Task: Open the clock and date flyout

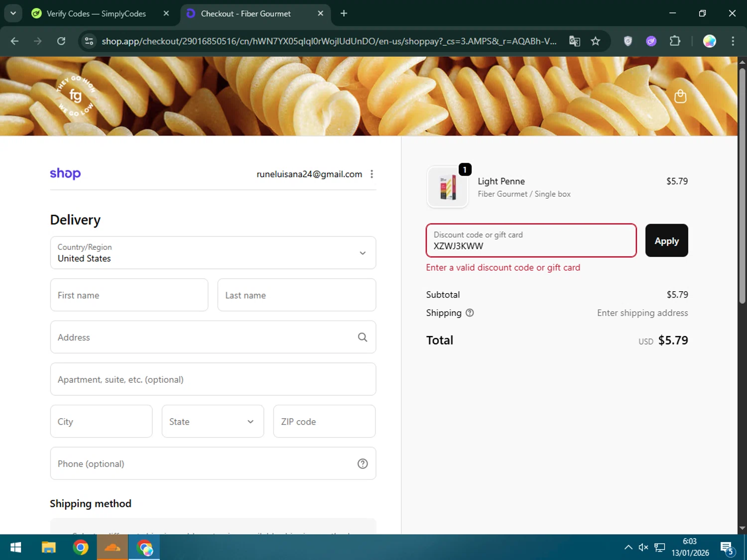Action: 690,547
